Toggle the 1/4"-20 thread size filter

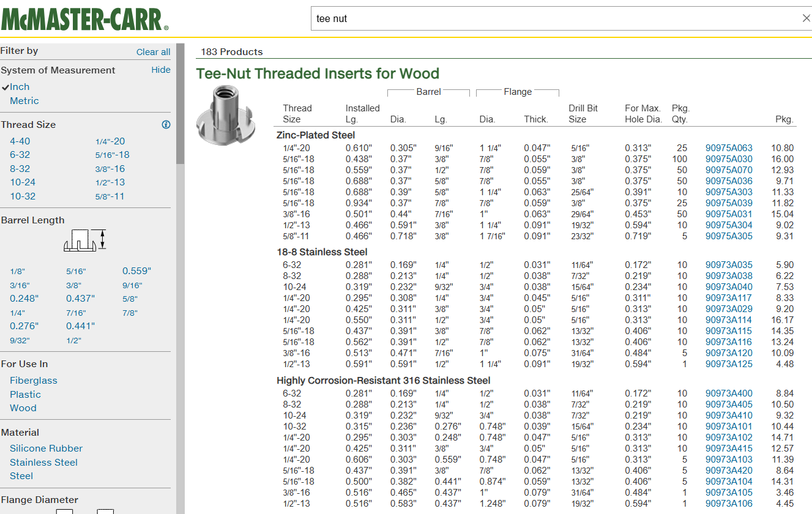pyautogui.click(x=110, y=141)
